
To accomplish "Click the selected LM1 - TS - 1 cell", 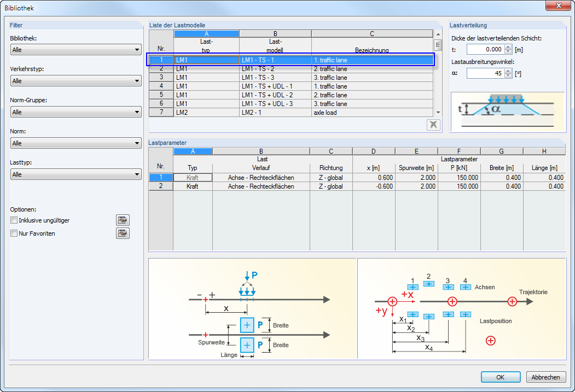I will [x=275, y=60].
